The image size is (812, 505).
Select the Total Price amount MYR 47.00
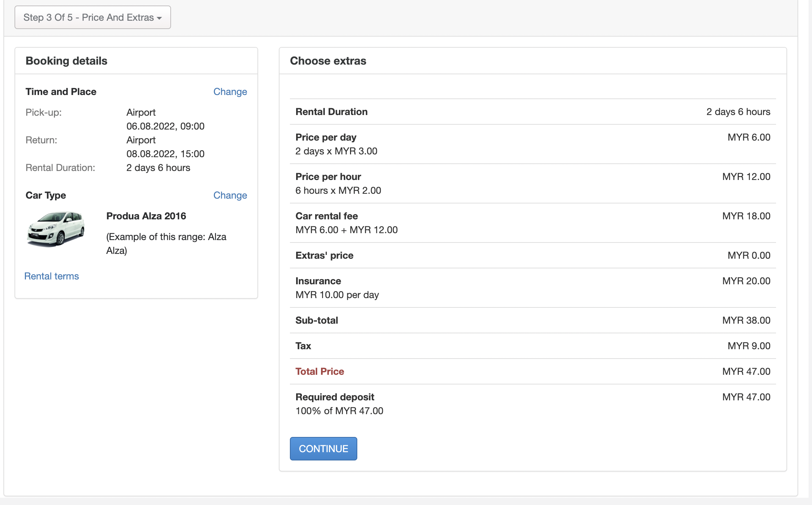click(x=746, y=371)
